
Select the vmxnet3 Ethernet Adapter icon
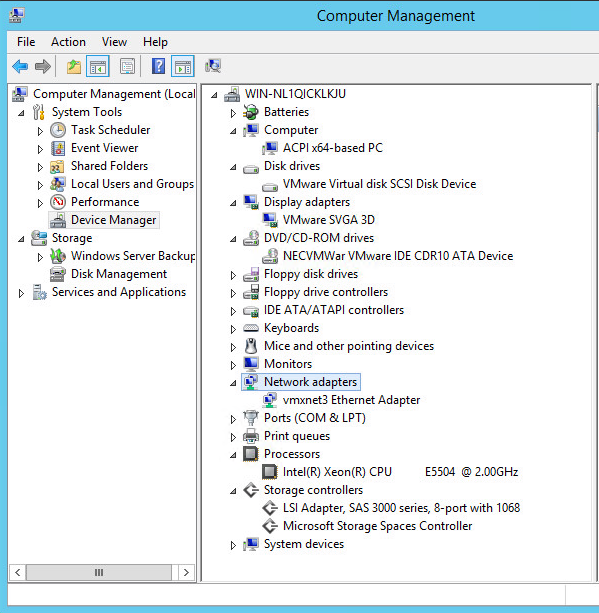[x=270, y=400]
